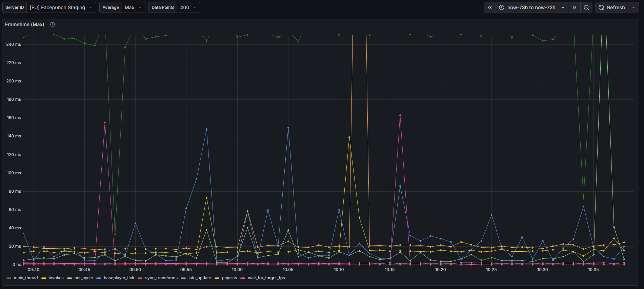The image size is (644, 289).
Task: Click the invokes yellow color swatch
Action: [x=44, y=278]
